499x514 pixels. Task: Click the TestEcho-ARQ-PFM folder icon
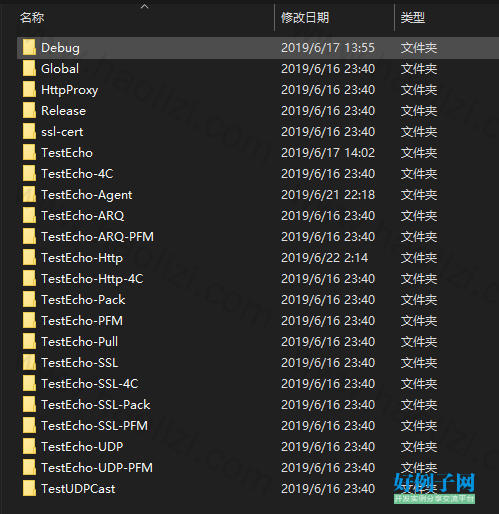29,237
